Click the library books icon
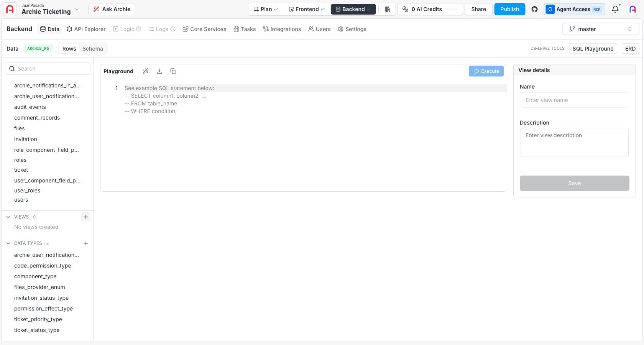The width and height of the screenshot is (644, 345). tap(388, 9)
